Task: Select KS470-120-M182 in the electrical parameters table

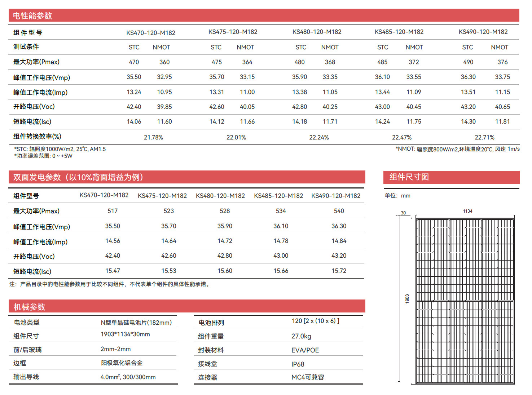Action: pos(151,33)
